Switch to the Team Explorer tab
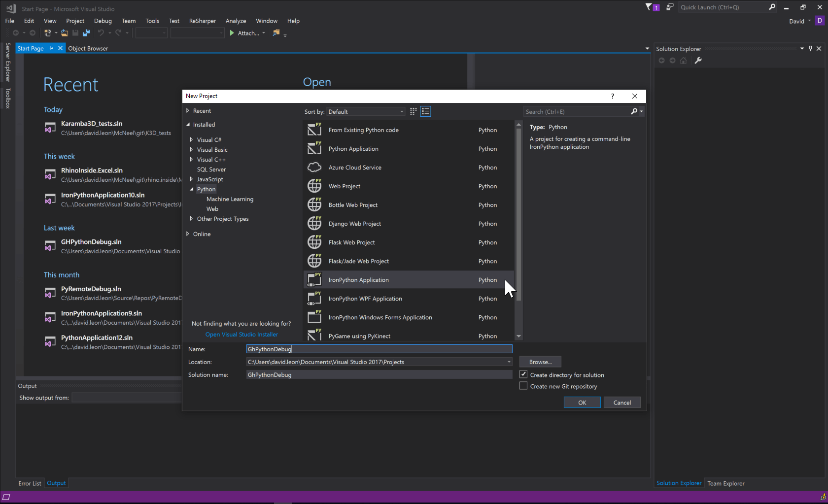828x504 pixels. (x=726, y=483)
